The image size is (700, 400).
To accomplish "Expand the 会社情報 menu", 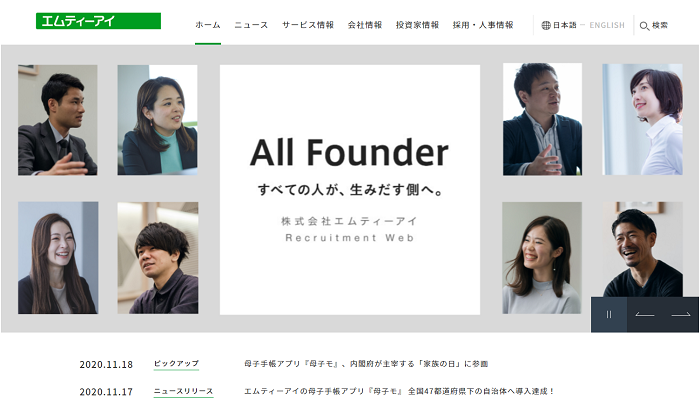I will [365, 25].
